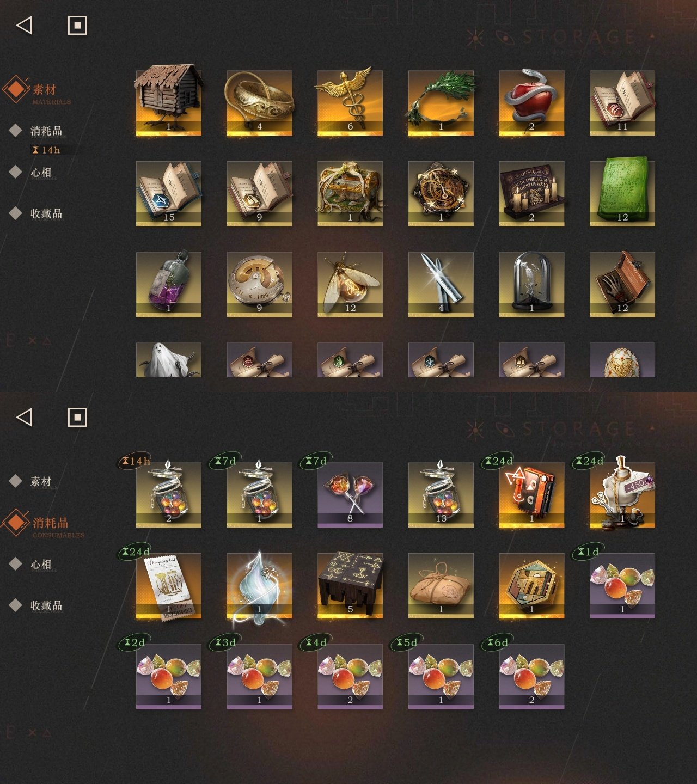Switch to 消耗品 tab in upper sidebar
This screenshot has width=697, height=784.
point(46,131)
